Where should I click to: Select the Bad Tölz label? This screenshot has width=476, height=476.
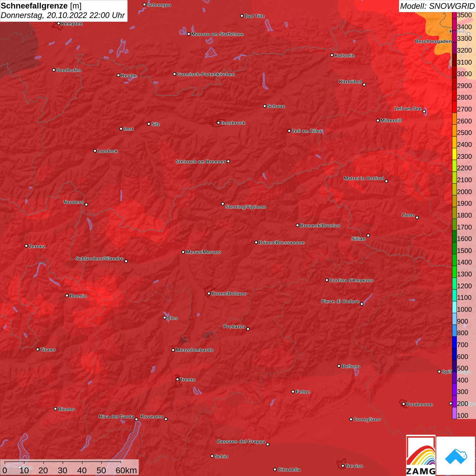254,16
